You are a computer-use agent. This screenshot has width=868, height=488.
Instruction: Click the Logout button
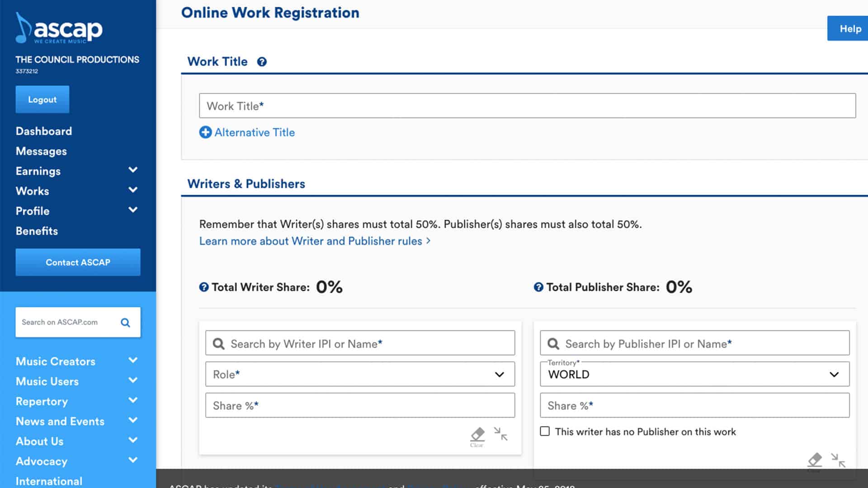coord(42,99)
